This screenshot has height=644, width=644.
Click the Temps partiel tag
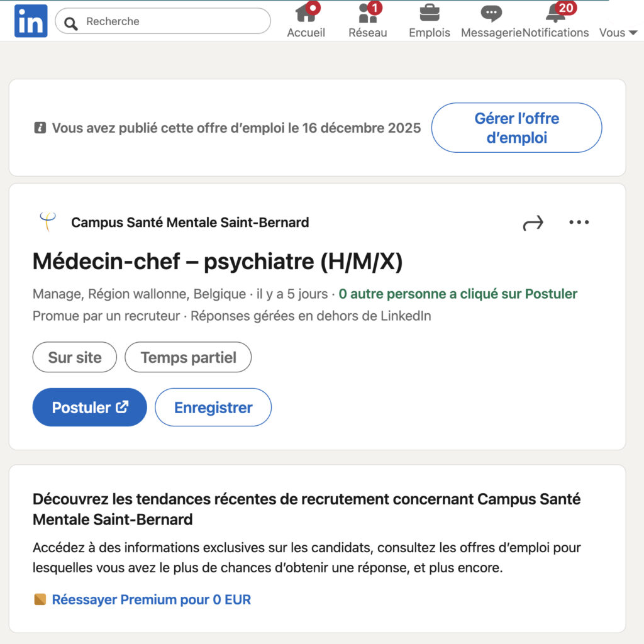point(188,357)
